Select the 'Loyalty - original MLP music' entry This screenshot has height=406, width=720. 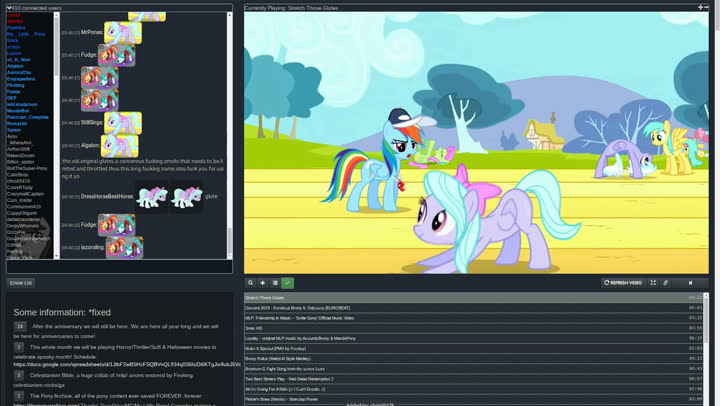point(473,338)
